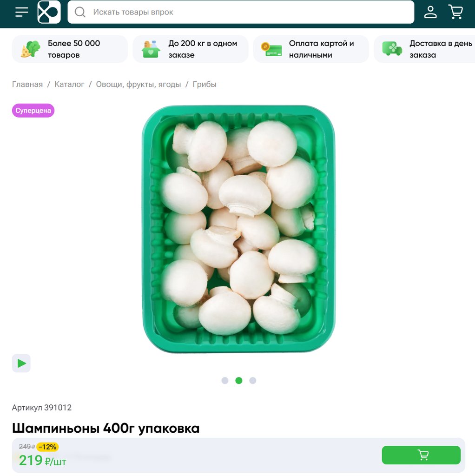Open Каталог breadcrumb link
Screen dimensions: 475x476
(69, 85)
